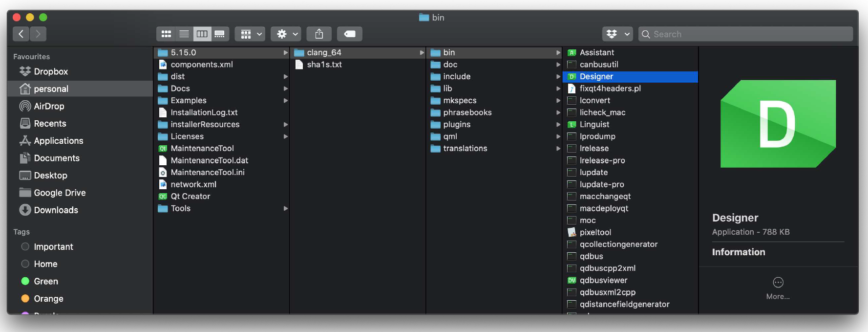The height and width of the screenshot is (332, 868).
Task: Select the personal home folder in sidebar
Action: 81,89
